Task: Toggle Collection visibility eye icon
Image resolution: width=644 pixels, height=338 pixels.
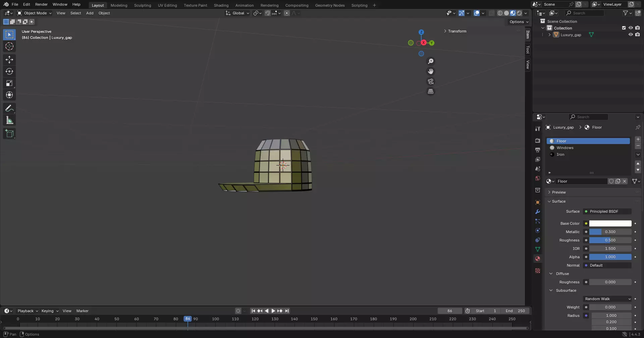Action: click(x=631, y=28)
